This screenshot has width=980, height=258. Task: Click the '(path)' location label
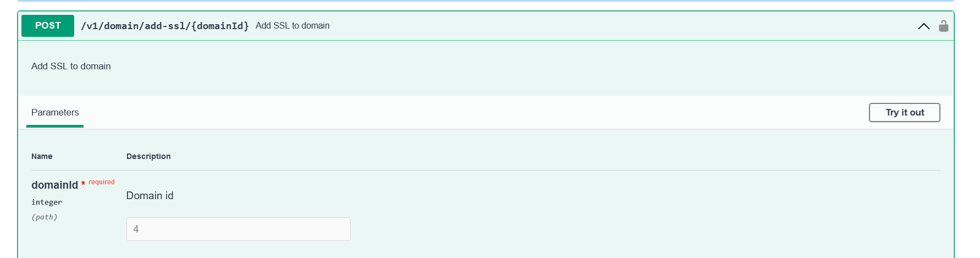point(45,217)
